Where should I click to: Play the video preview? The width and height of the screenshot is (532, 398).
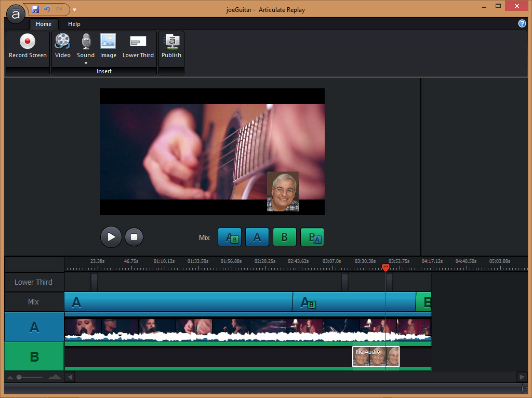pos(111,237)
